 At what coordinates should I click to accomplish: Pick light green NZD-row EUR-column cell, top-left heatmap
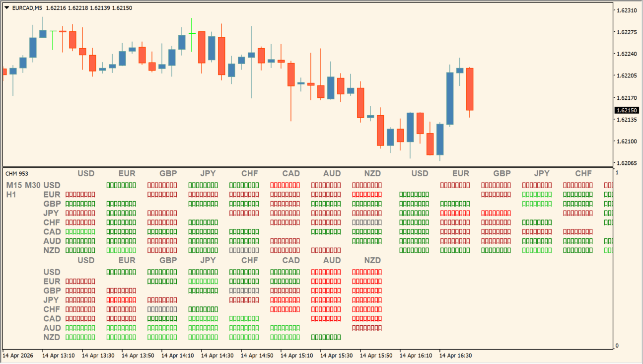pos(121,251)
